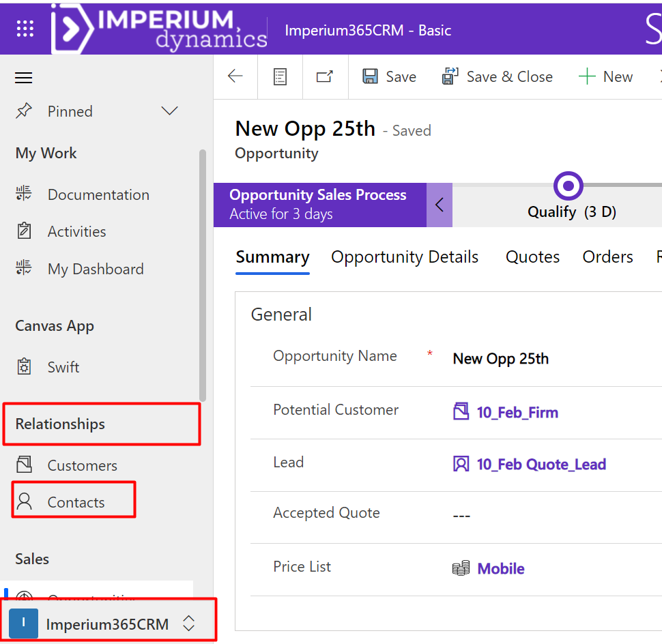Expand the Pinned section chevron
Screen dimensions: 662x644
coord(169,111)
